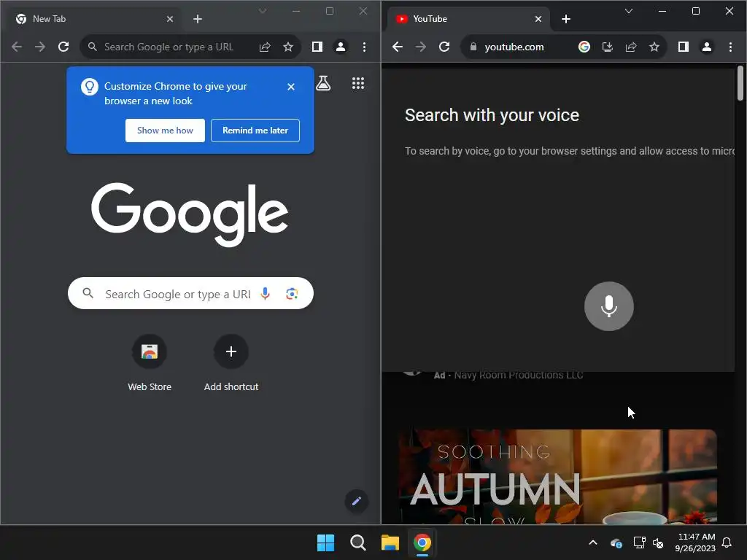Image resolution: width=747 pixels, height=560 pixels.
Task: Share the YouTube page
Action: (x=631, y=47)
